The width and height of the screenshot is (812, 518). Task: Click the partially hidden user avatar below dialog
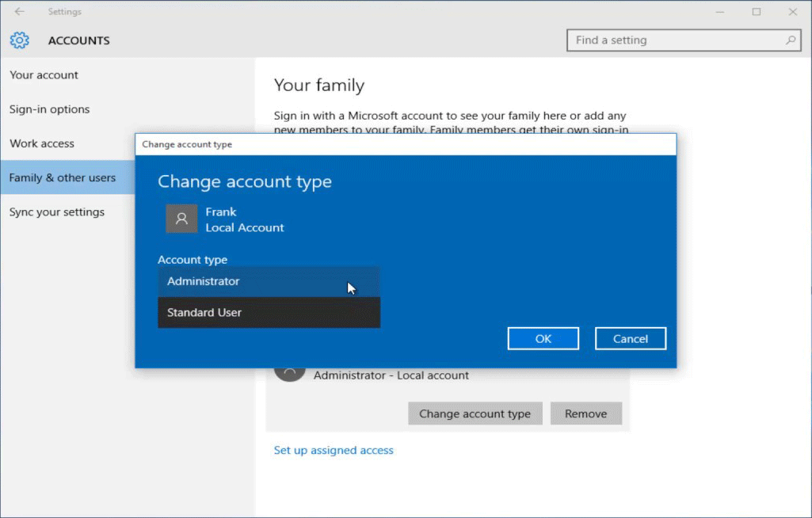point(289,374)
